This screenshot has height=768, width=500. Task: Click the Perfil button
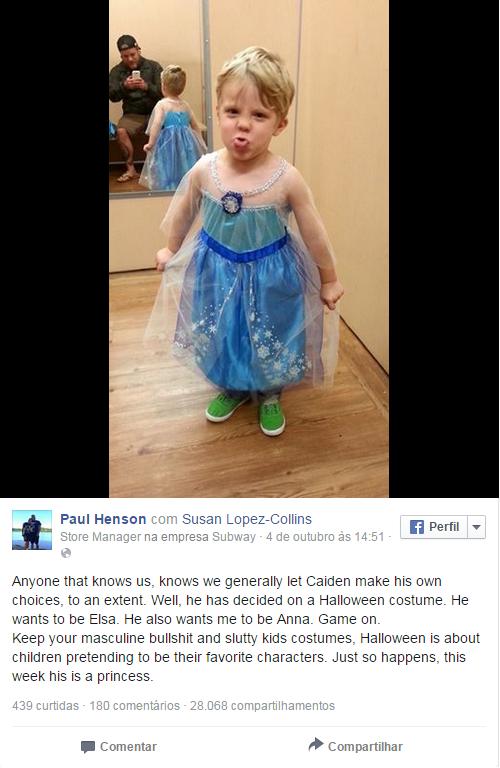(x=434, y=527)
